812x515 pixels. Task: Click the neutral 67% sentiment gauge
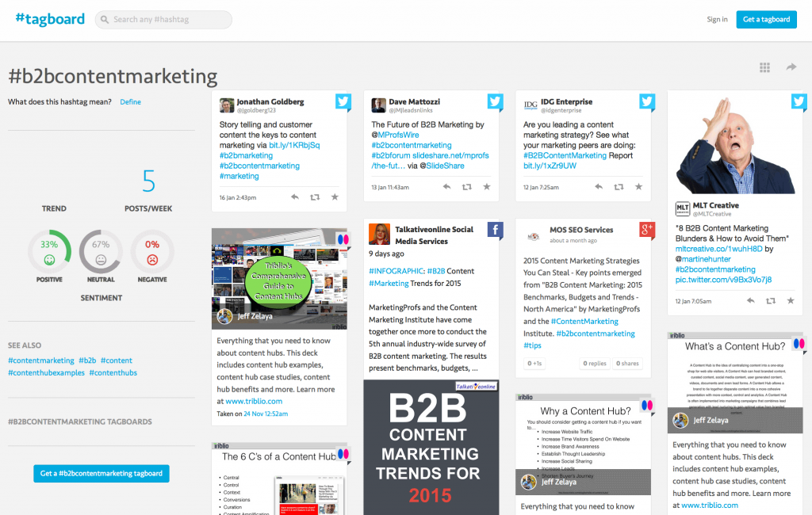[x=101, y=252]
